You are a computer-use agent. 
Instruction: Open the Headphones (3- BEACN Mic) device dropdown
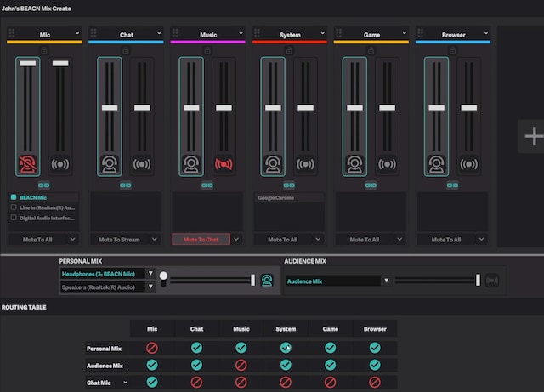[x=150, y=274]
